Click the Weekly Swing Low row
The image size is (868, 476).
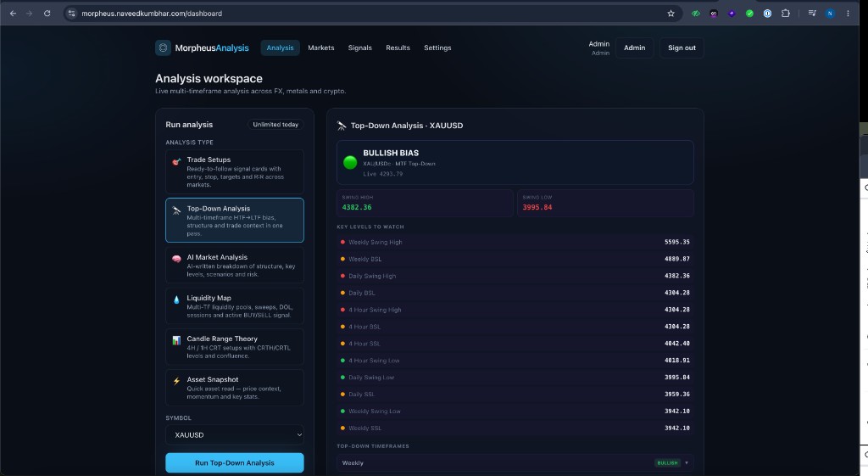click(515, 412)
